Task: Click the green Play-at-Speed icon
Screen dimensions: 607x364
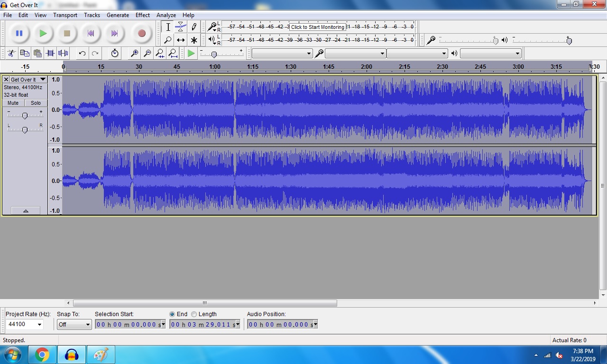Action: pos(191,54)
